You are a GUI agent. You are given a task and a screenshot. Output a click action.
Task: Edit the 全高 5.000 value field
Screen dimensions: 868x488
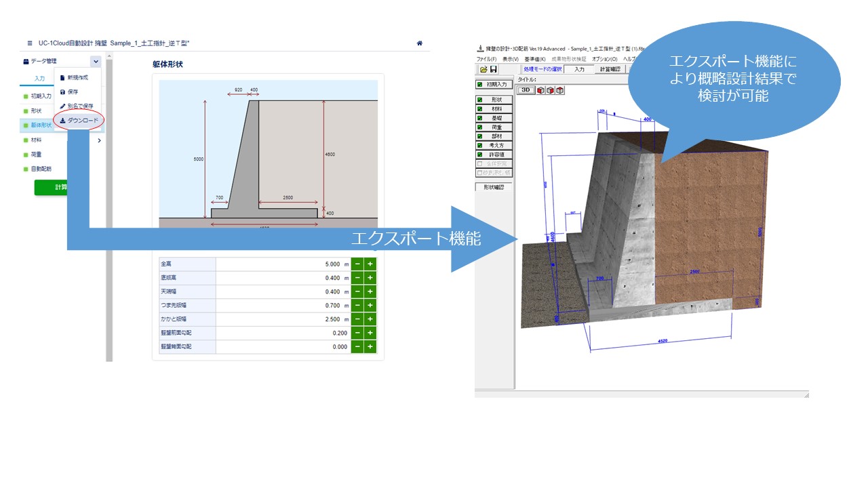click(283, 264)
